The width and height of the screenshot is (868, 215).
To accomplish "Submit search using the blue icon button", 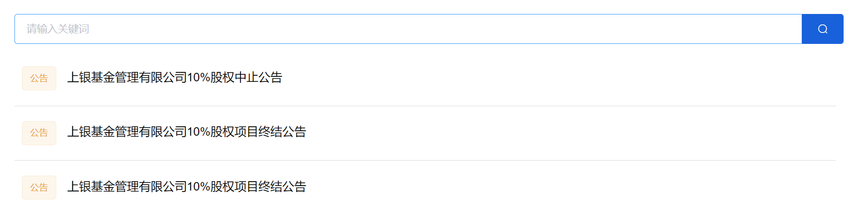I will [x=822, y=29].
